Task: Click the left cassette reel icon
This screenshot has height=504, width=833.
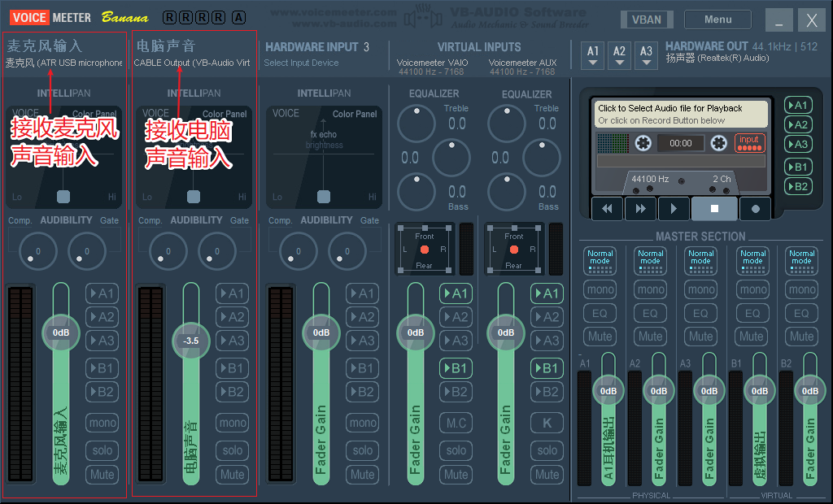Action: (643, 143)
